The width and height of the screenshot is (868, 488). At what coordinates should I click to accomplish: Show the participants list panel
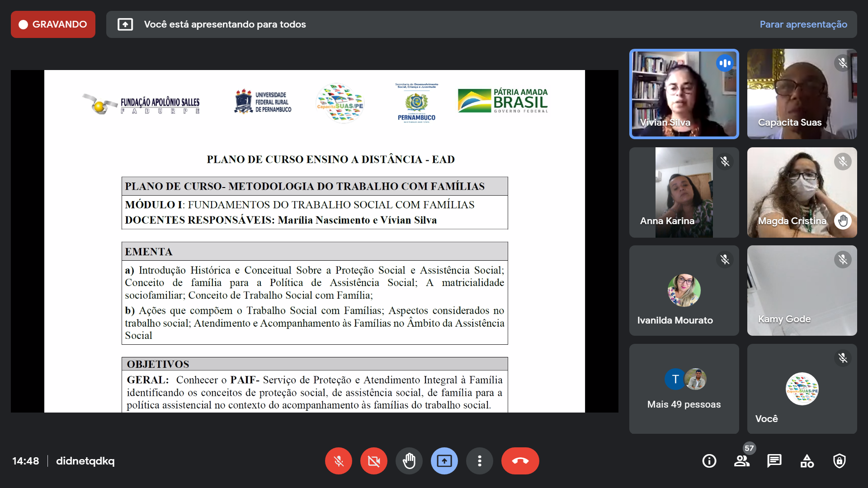point(741,461)
